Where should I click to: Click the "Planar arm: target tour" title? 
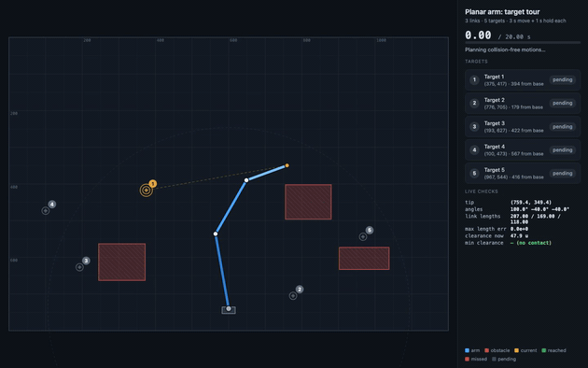(x=502, y=12)
